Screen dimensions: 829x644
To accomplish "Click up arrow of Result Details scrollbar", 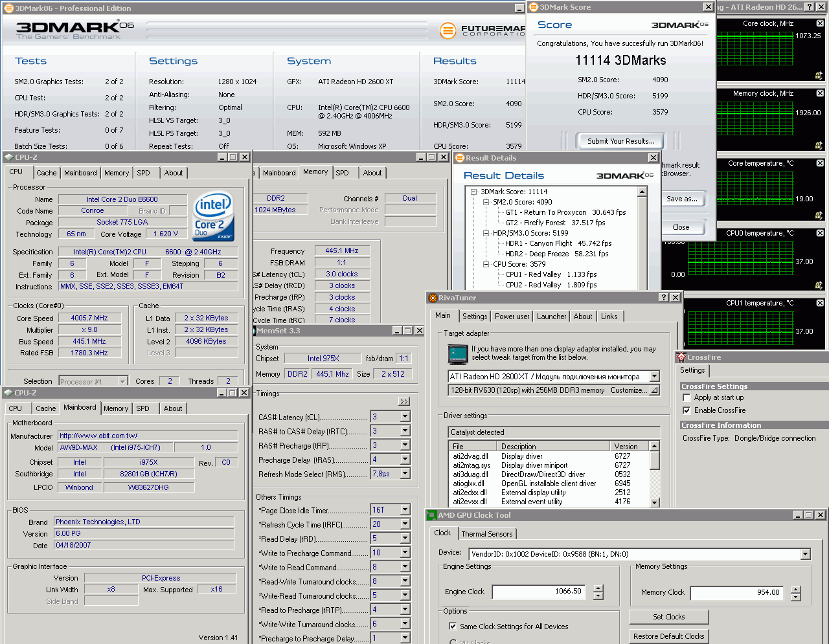I will [x=642, y=192].
